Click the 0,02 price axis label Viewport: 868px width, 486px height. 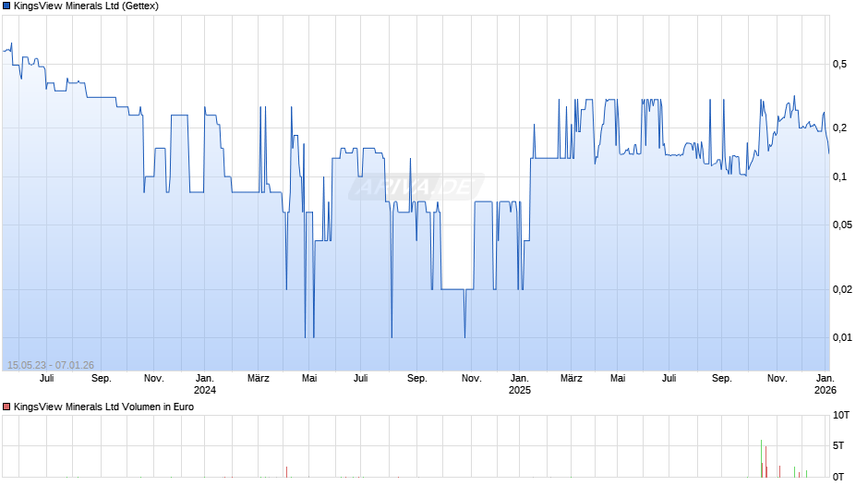842,289
